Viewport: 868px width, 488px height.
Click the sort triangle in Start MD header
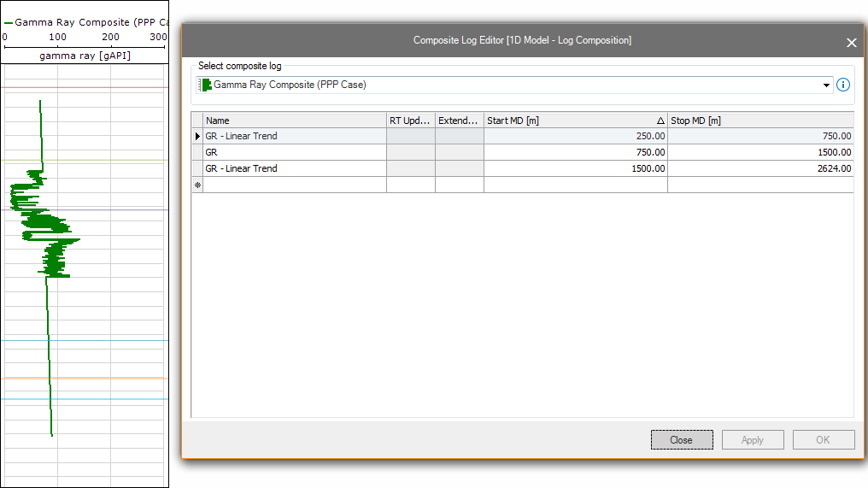coord(660,121)
